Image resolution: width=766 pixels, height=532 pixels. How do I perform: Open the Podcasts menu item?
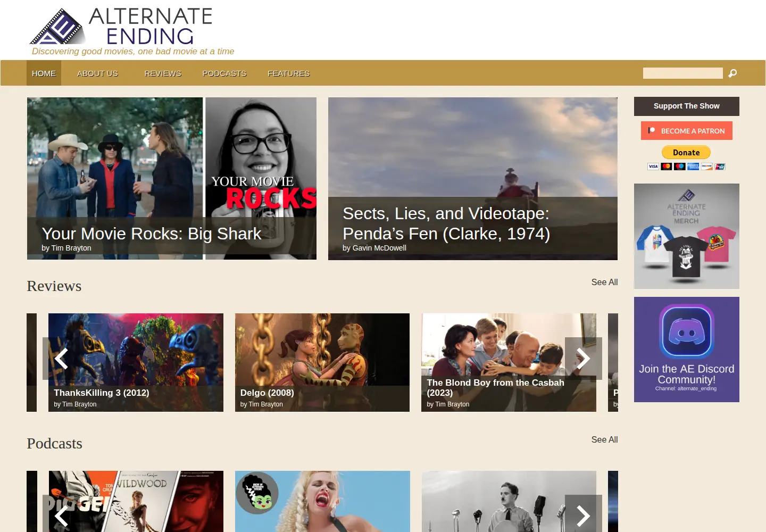pos(224,73)
